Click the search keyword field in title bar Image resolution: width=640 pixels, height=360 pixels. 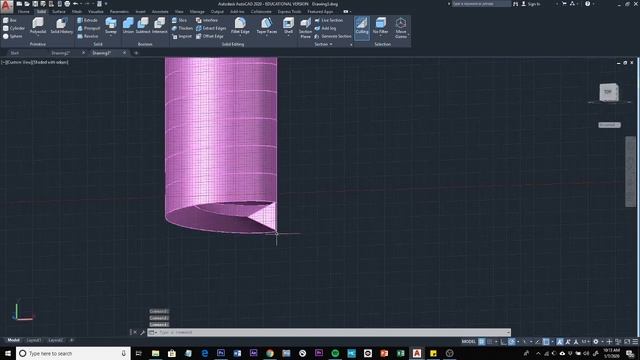(x=482, y=4)
